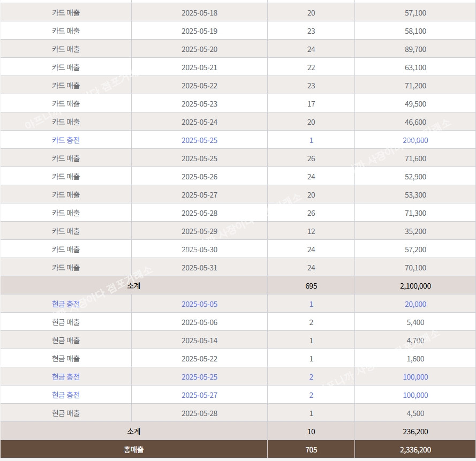Select the 2025-05-29 date cell
The image size is (476, 461).
199,231
